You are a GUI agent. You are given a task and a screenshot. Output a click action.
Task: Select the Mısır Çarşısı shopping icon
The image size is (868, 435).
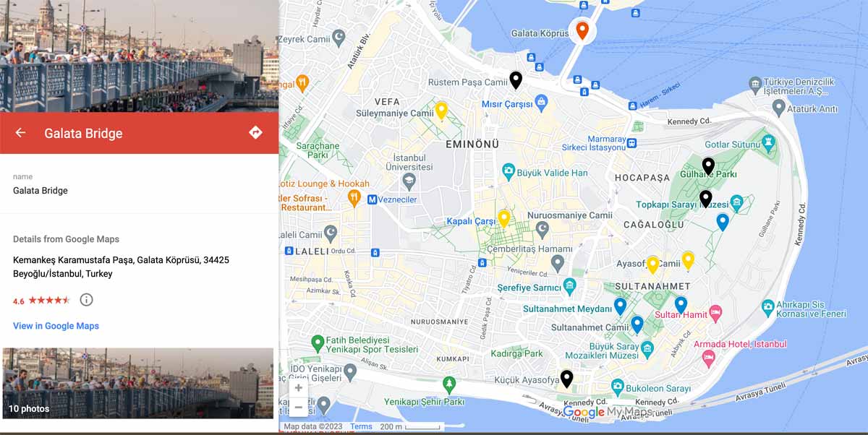(540, 104)
